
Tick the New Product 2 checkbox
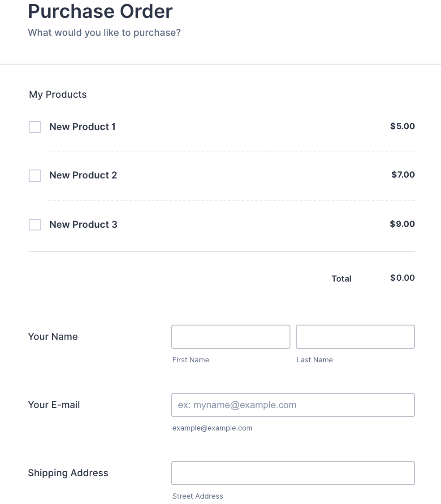tap(35, 176)
